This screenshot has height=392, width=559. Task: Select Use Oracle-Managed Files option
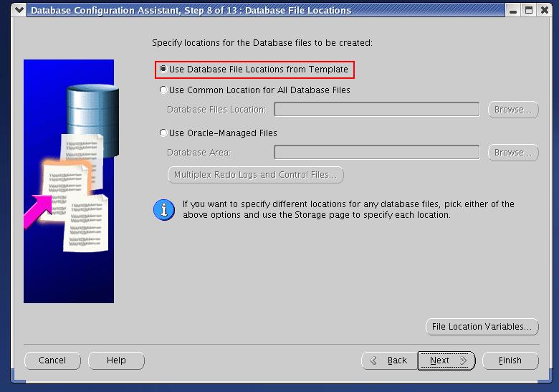coord(163,133)
